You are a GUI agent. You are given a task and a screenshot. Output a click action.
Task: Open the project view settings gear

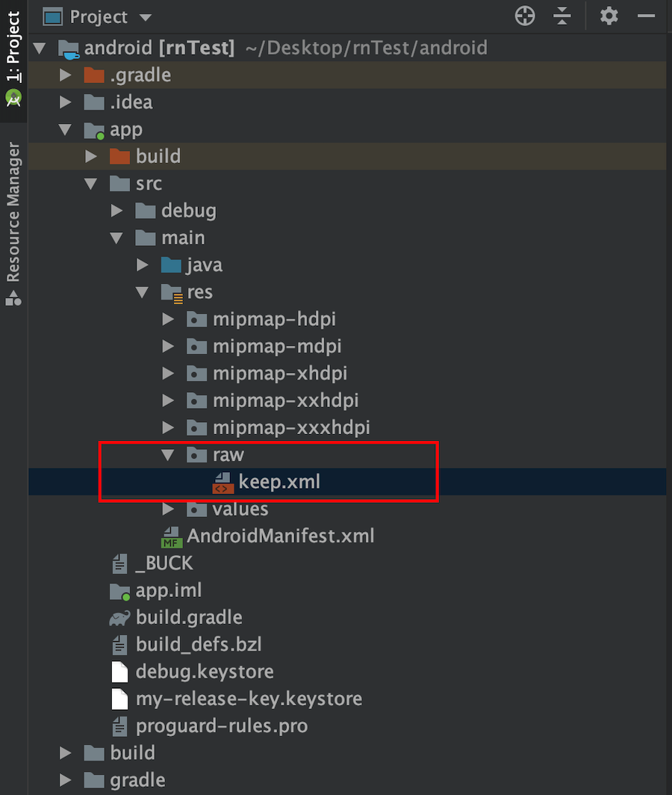pyautogui.click(x=609, y=16)
